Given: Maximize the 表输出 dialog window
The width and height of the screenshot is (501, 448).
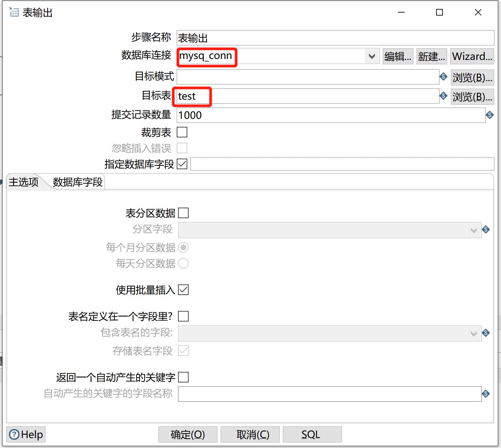Looking at the screenshot, I should point(439,12).
